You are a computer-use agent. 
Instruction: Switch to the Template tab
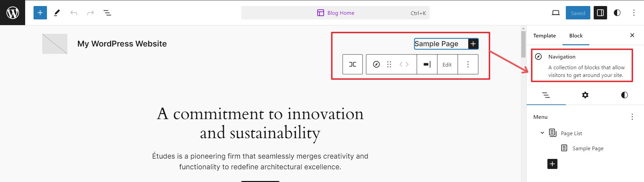544,35
